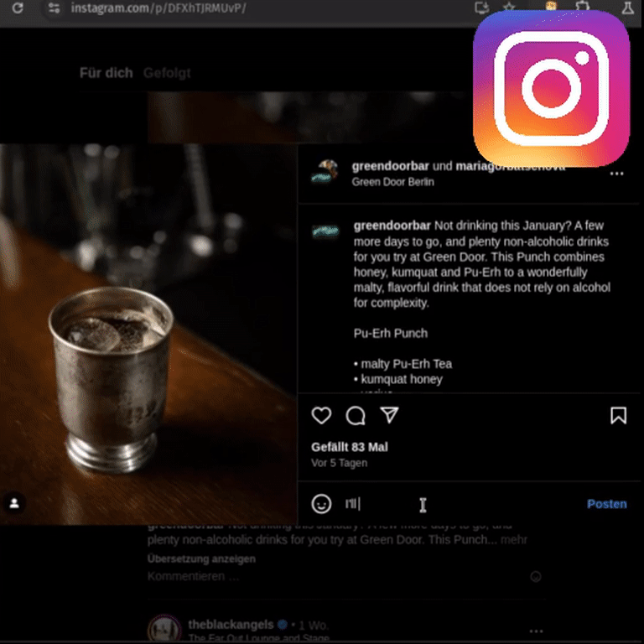Expand caption with mehr link
This screenshot has height=644, width=644.
click(x=514, y=539)
